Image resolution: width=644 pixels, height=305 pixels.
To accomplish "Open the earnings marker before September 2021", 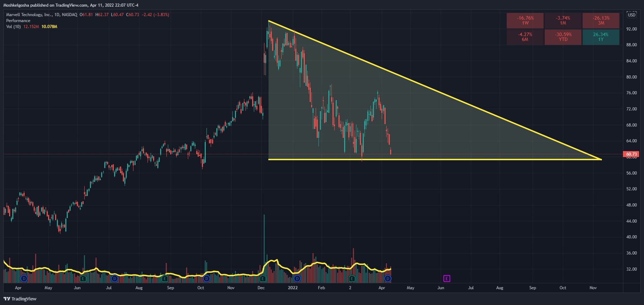I will click(164, 279).
